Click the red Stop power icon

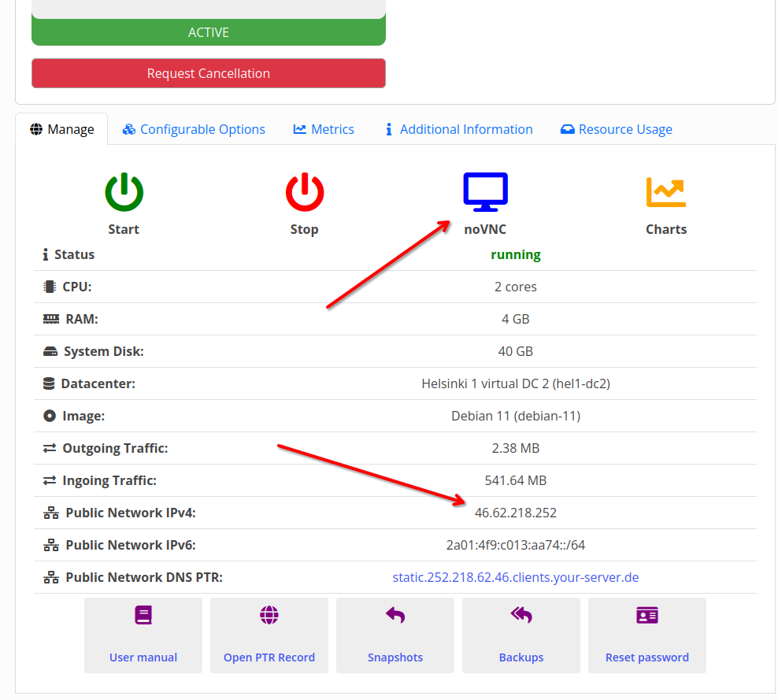point(304,189)
